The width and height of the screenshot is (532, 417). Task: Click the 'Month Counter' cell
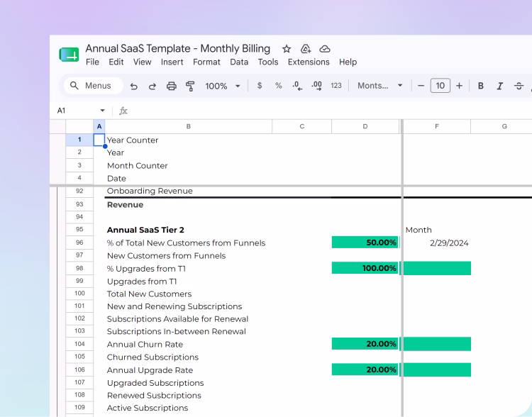pos(188,165)
